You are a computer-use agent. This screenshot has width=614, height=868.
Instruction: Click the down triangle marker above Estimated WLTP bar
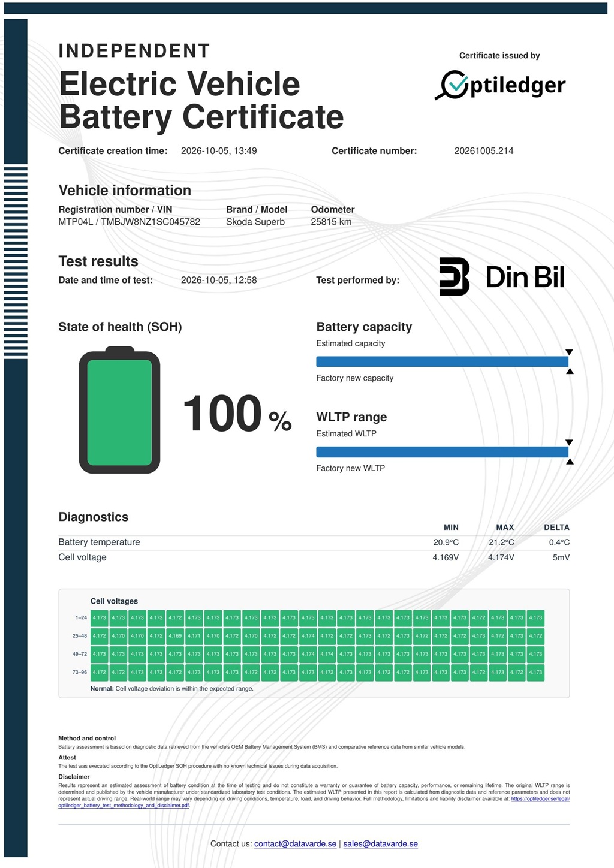click(569, 442)
